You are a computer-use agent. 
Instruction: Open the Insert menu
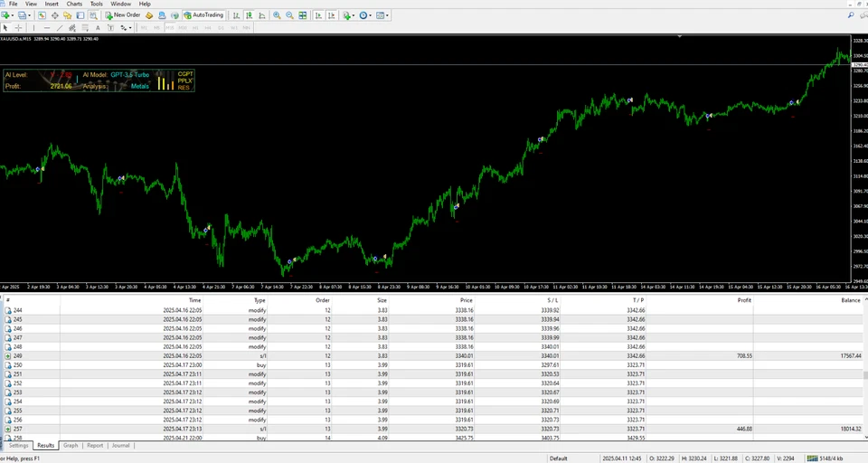coord(52,4)
